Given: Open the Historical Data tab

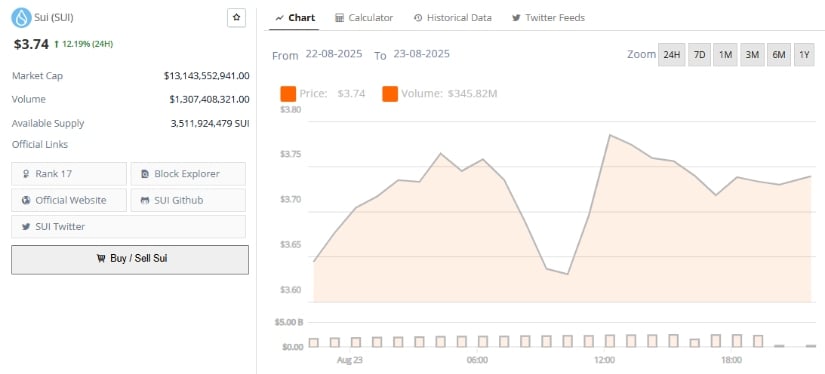Looking at the screenshot, I should click(452, 17).
